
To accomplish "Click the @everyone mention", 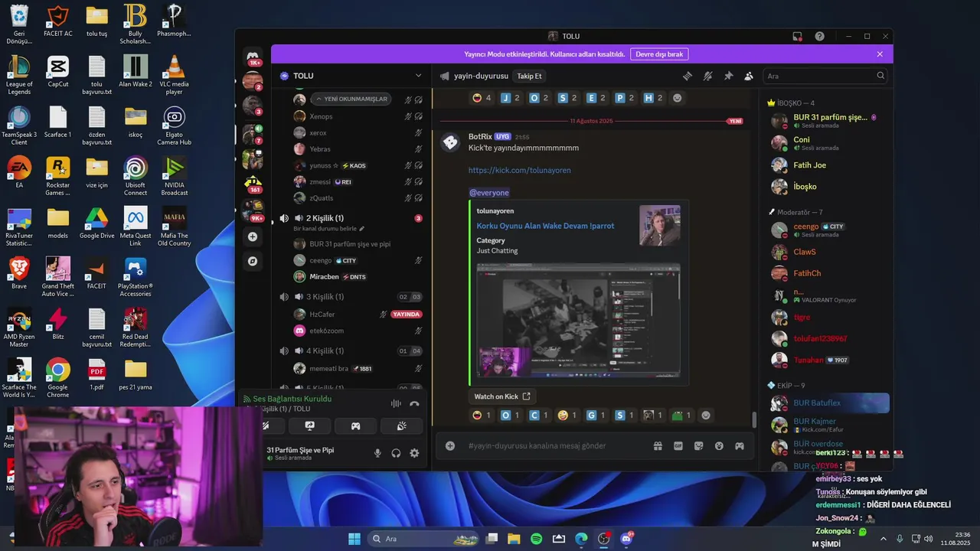I will point(488,193).
